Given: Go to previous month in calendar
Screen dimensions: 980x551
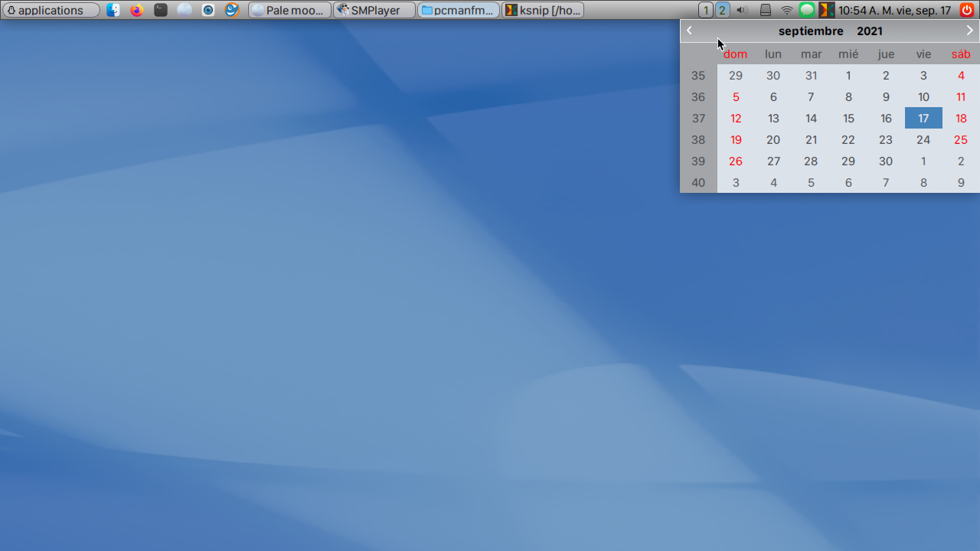Looking at the screenshot, I should [x=690, y=31].
